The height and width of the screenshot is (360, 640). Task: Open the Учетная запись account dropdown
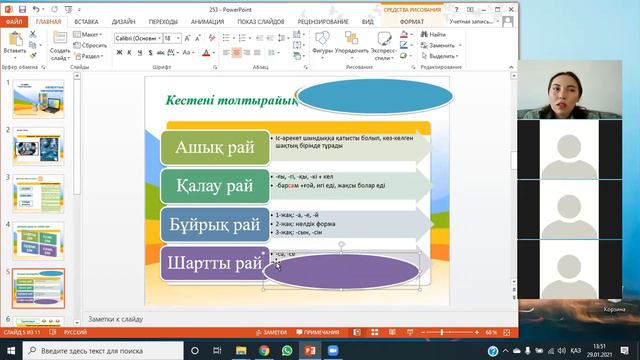pos(474,21)
